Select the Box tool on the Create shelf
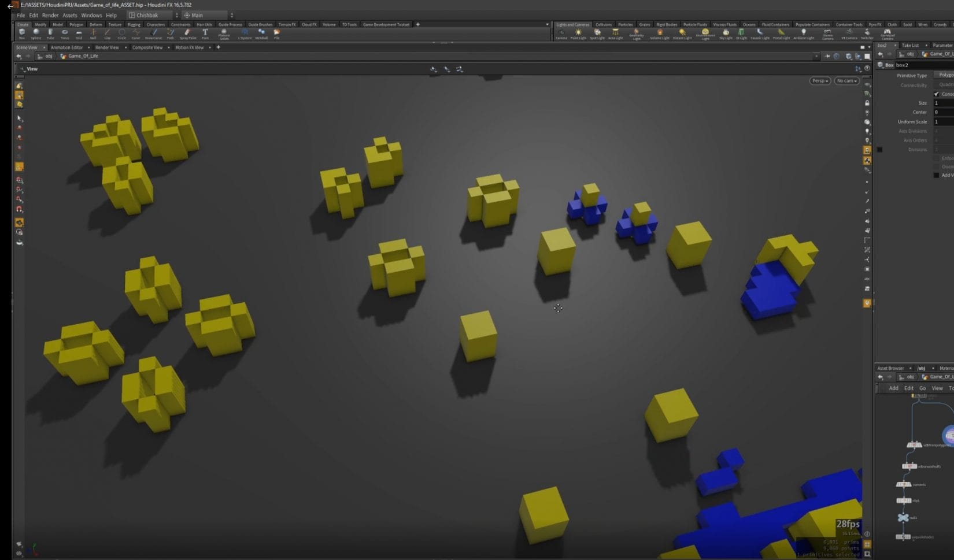 tap(22, 33)
